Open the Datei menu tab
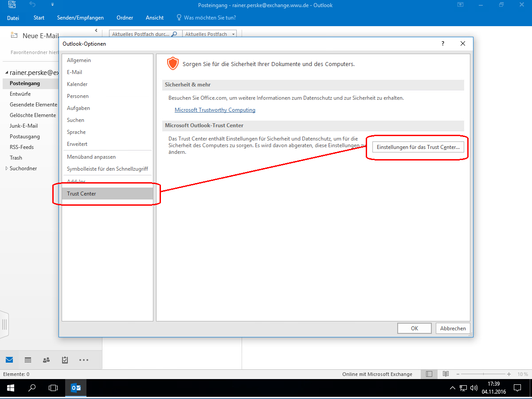The image size is (532, 399). tap(13, 18)
